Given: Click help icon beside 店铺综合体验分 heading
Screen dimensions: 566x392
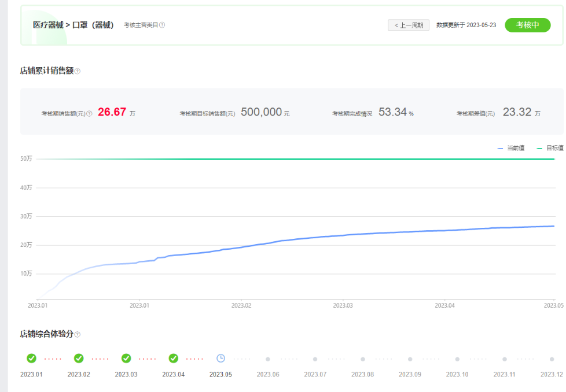Looking at the screenshot, I should 77,334.
